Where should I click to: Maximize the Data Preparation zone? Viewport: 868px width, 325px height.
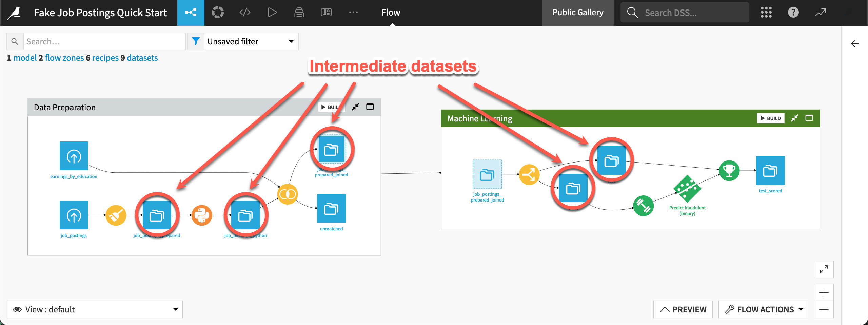point(370,107)
